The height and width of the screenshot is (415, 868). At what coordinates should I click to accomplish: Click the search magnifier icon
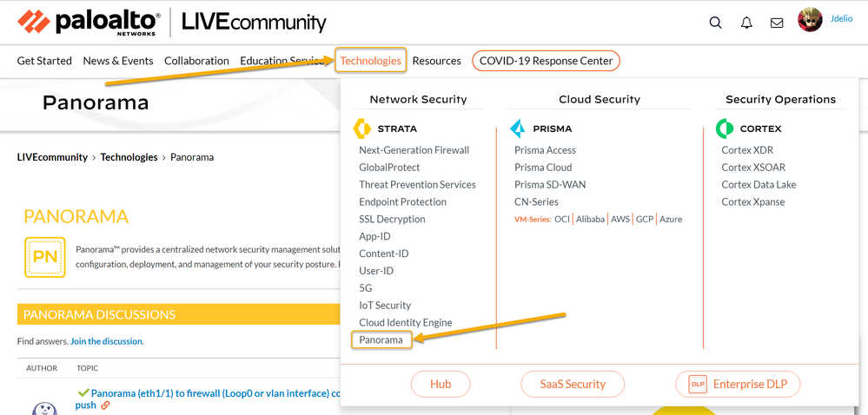(715, 23)
